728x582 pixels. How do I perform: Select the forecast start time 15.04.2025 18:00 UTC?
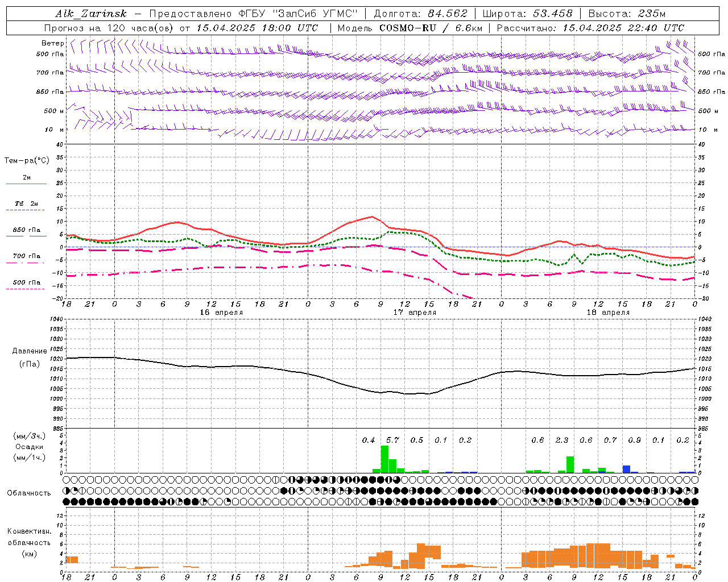pyautogui.click(x=257, y=28)
